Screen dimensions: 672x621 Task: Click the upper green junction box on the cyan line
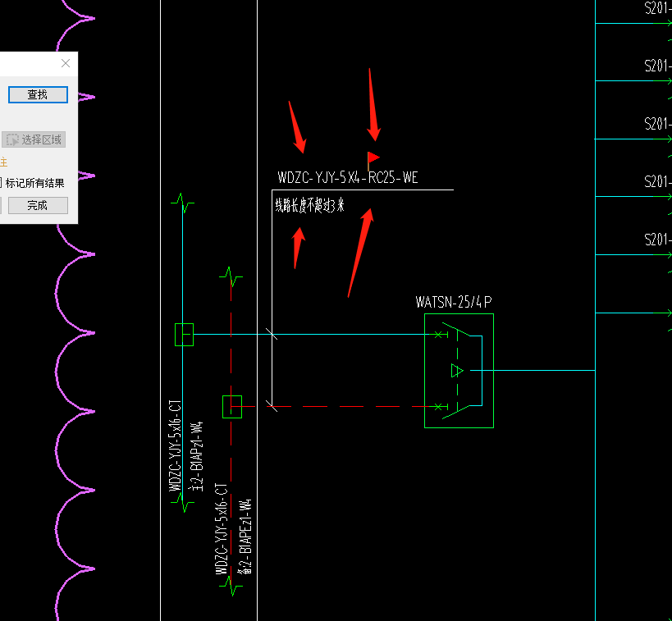[x=185, y=335]
